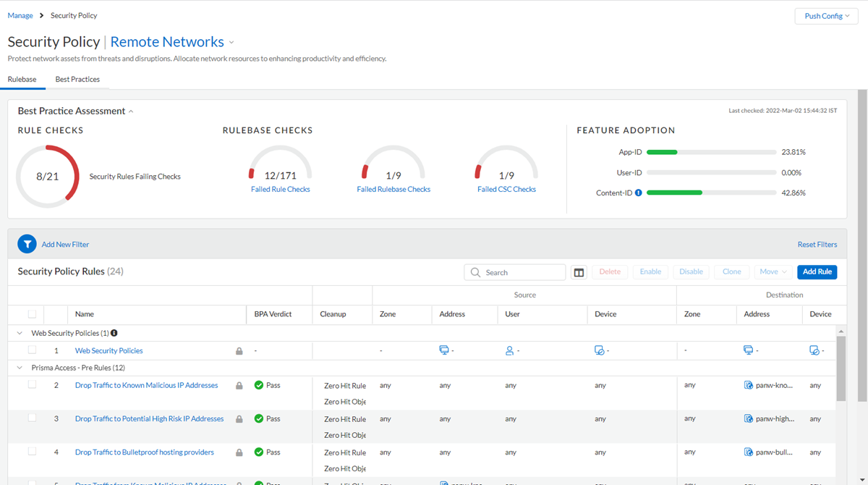Select checkbox for Drop Traffic to Bulletproof hosting
The width and height of the screenshot is (868, 485).
click(x=32, y=452)
